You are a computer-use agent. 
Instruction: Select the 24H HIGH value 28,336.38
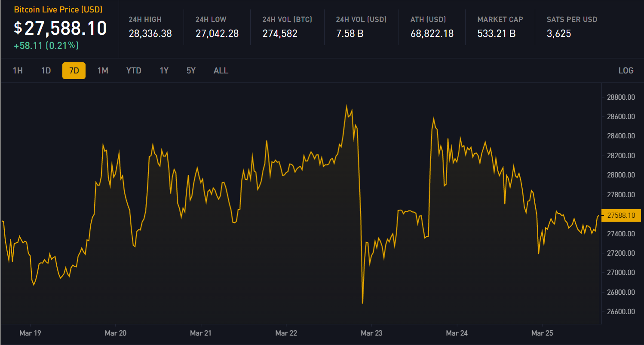coord(150,34)
